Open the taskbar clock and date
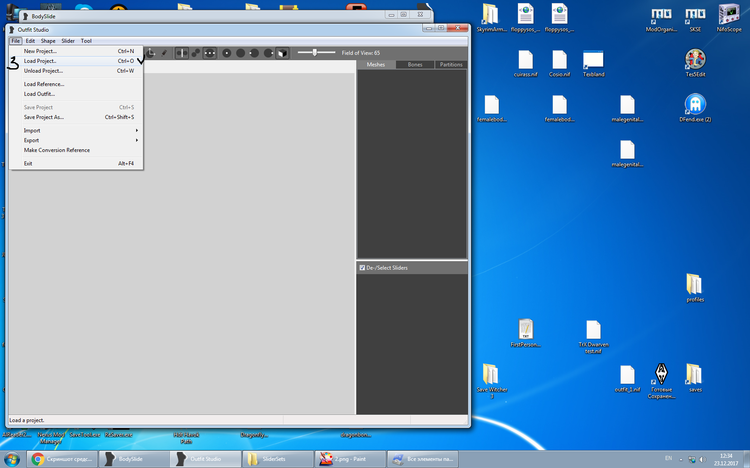Screen dimensions: 750x468 (x=726, y=460)
